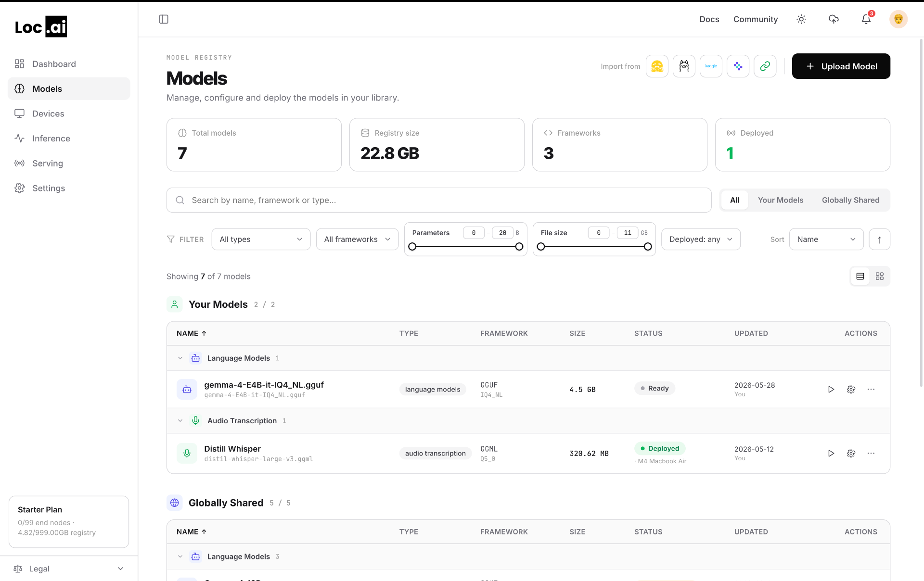The image size is (924, 581).
Task: Collapse Language Models group in Globally Shared
Action: 180,556
